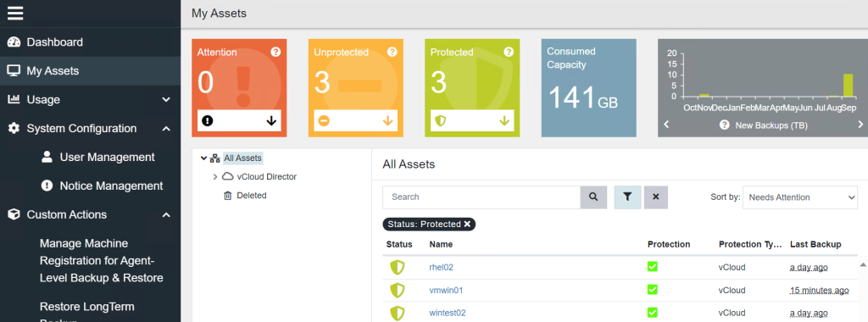Image resolution: width=868 pixels, height=322 pixels.
Task: Remove the Status: Protected filter chip
Action: [467, 224]
